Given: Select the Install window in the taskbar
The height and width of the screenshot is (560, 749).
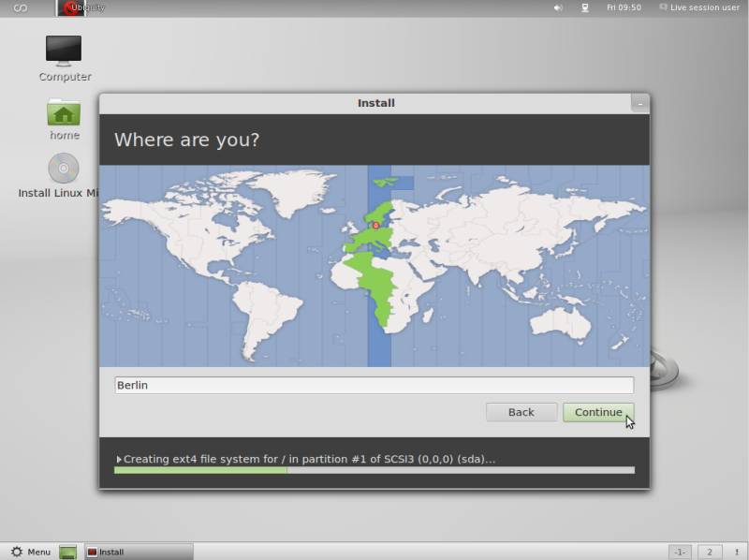Looking at the screenshot, I should click(139, 552).
